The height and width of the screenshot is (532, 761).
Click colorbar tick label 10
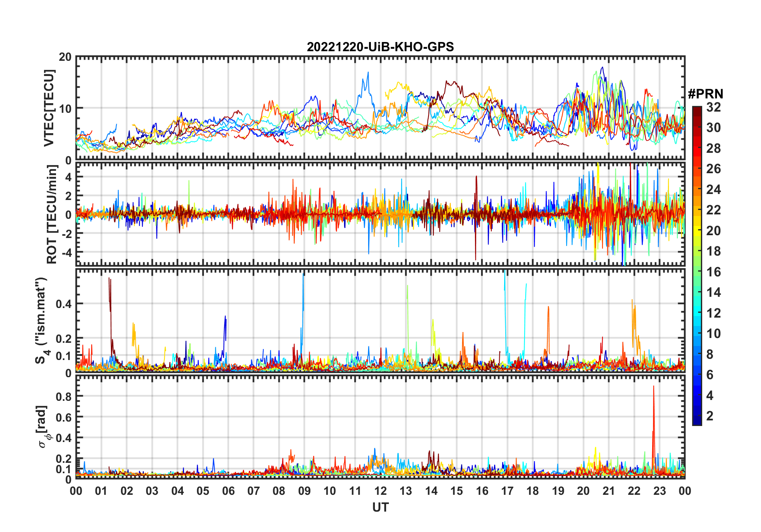[713, 334]
